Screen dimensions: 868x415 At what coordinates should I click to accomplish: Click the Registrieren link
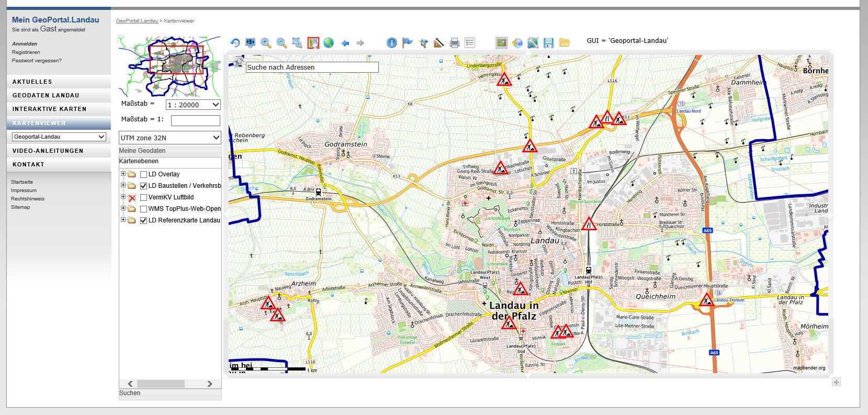tap(26, 52)
